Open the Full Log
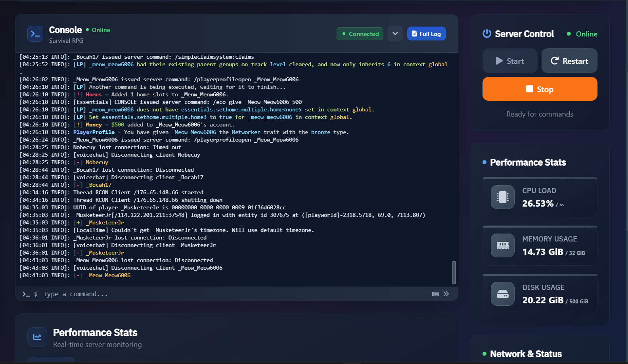 pyautogui.click(x=427, y=34)
